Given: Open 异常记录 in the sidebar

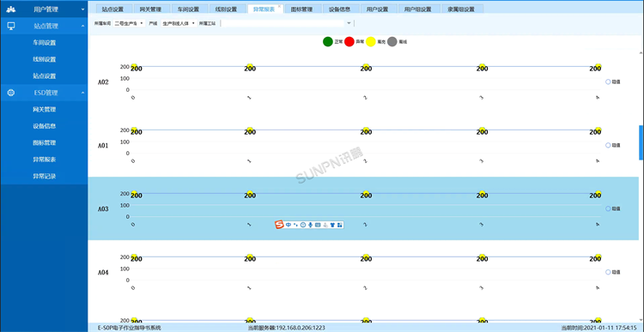Looking at the screenshot, I should (45, 177).
